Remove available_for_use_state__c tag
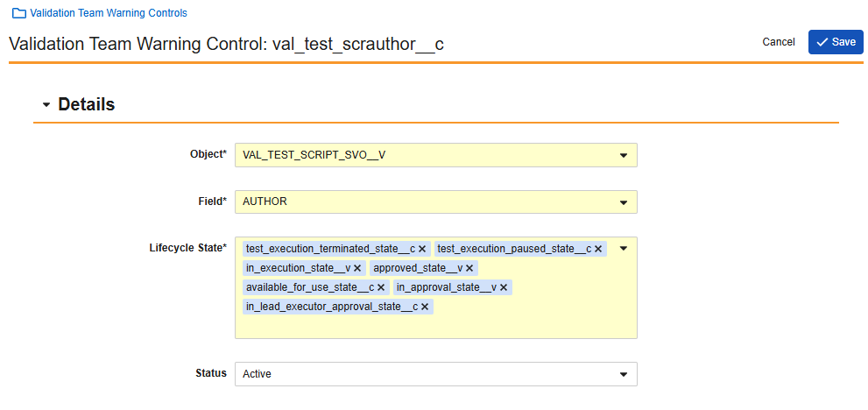868x410 pixels. click(x=381, y=287)
